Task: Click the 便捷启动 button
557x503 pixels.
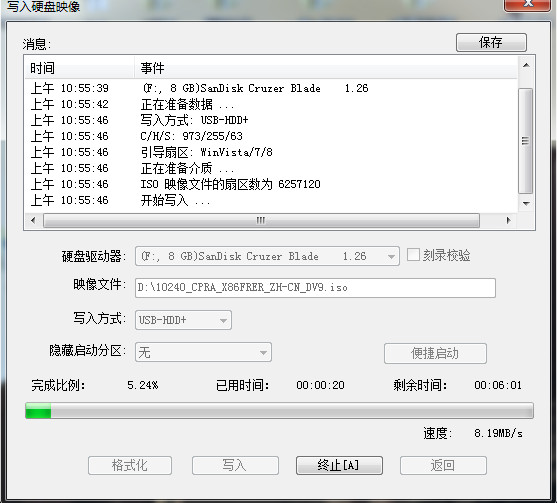Action: pyautogui.click(x=435, y=353)
